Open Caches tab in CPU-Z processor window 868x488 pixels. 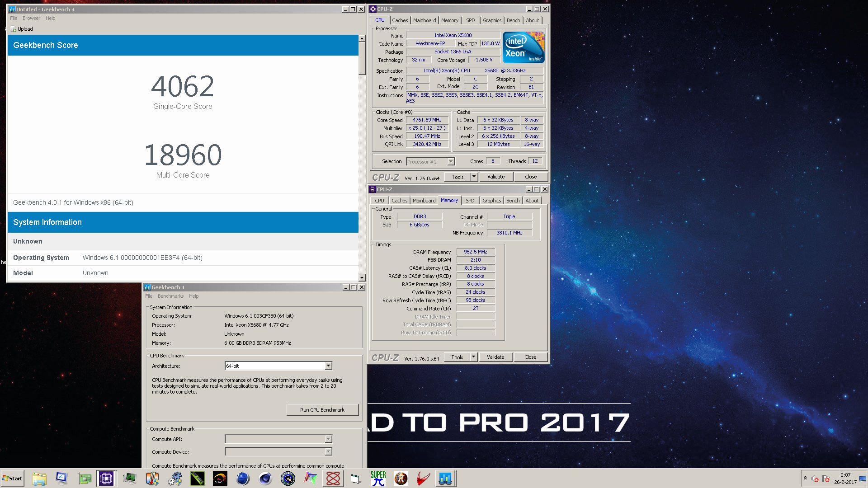(x=400, y=20)
